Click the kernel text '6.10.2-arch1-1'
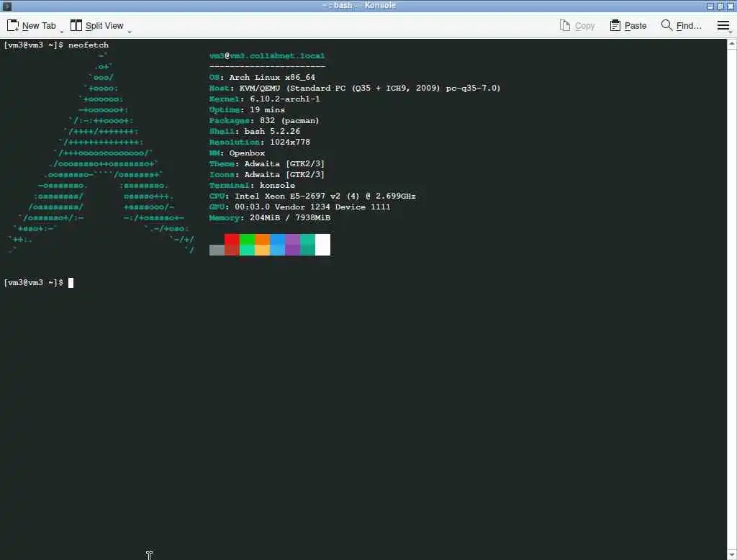 click(285, 99)
